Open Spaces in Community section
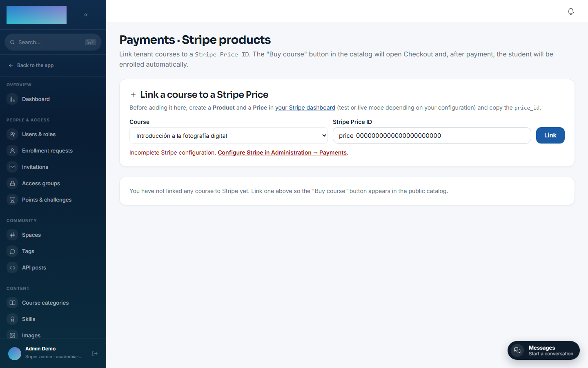Viewport: 588px width, 368px height. (x=53, y=235)
